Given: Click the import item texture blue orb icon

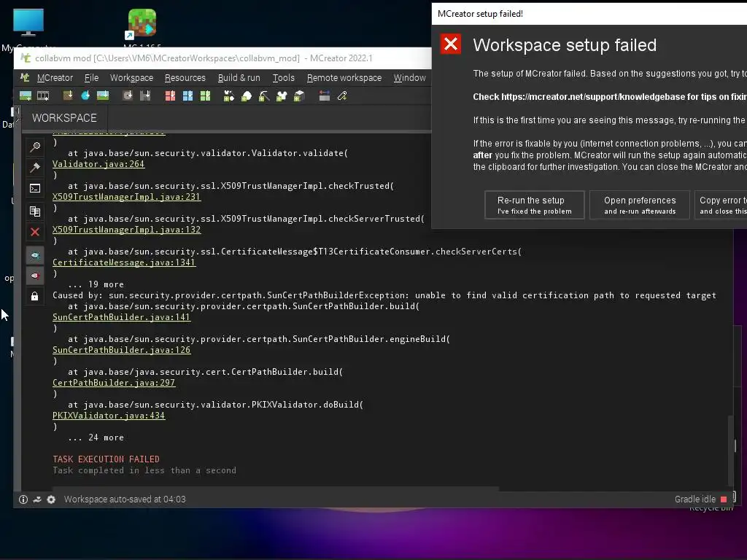Looking at the screenshot, I should (85, 96).
